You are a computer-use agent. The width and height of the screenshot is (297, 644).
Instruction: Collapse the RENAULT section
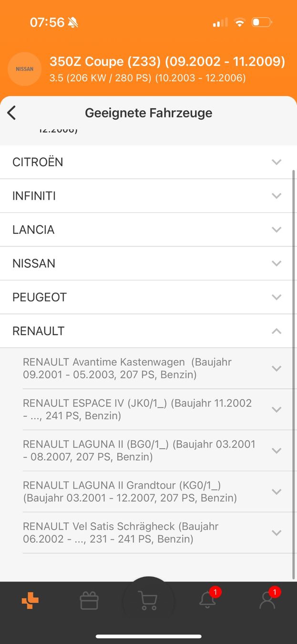[277, 331]
